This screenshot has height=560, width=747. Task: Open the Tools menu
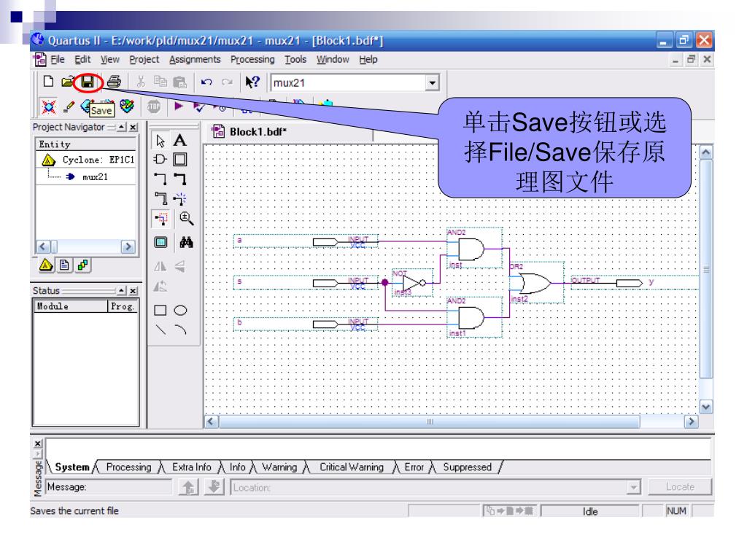click(295, 60)
